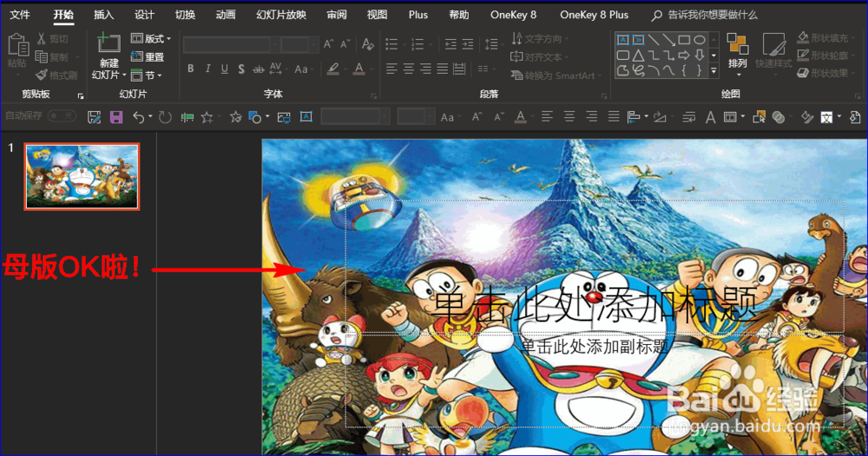This screenshot has width=868, height=456.
Task: Select the triangle shape in gallery
Action: (x=638, y=56)
